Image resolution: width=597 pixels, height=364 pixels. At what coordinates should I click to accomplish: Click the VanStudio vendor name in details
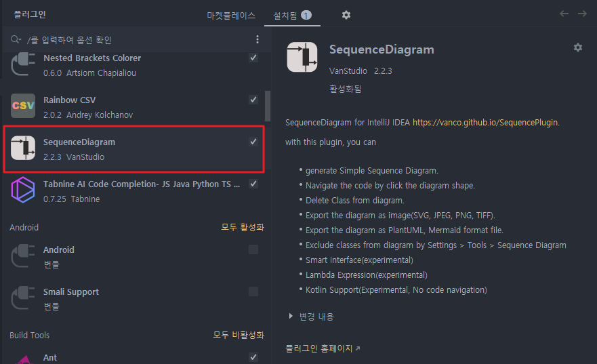[348, 70]
